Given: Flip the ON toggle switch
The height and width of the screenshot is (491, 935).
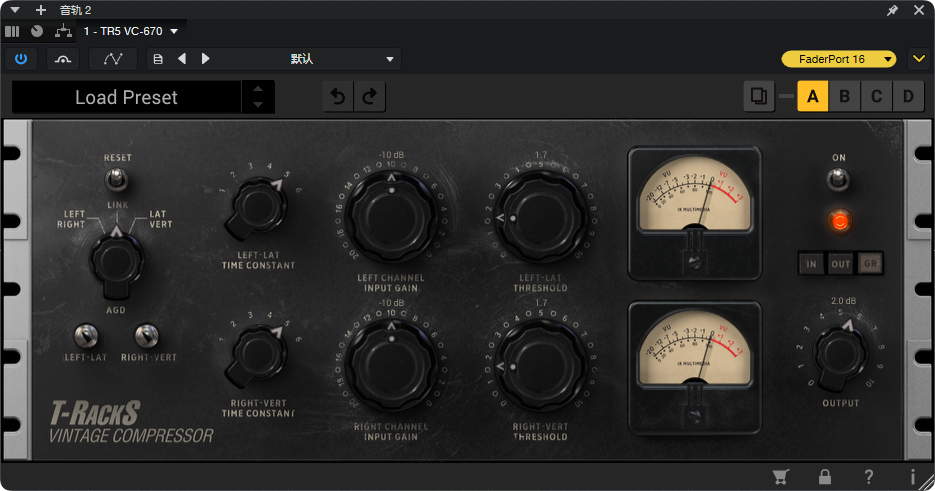Looking at the screenshot, I should click(x=838, y=179).
